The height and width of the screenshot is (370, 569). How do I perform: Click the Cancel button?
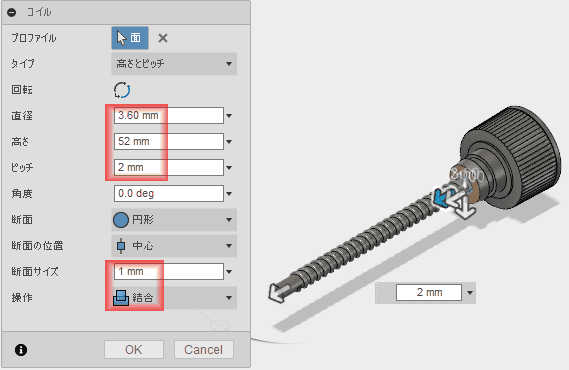(x=203, y=349)
